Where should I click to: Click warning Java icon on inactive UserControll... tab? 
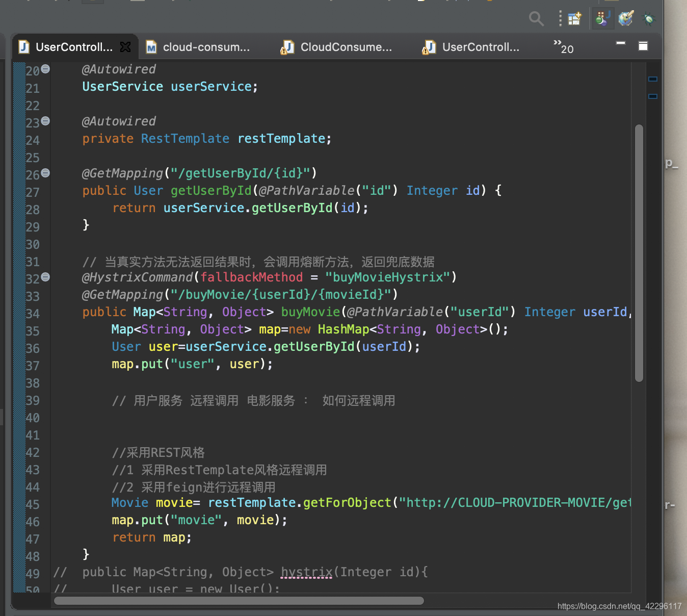[x=429, y=47]
